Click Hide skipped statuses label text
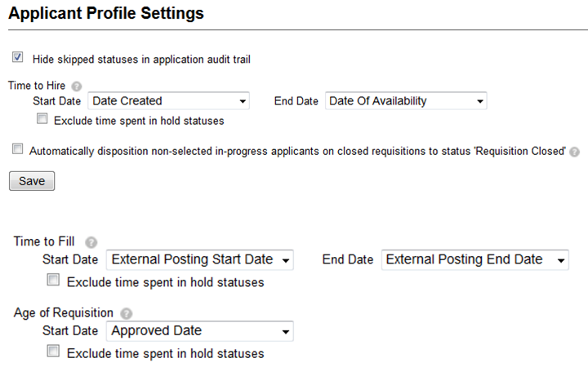 (141, 60)
